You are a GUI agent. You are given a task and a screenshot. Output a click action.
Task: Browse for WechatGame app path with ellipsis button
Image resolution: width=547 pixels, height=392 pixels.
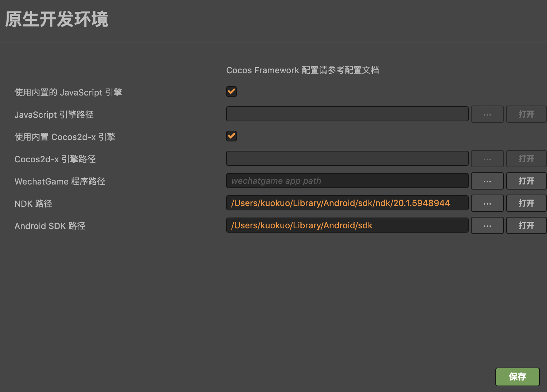pos(487,181)
